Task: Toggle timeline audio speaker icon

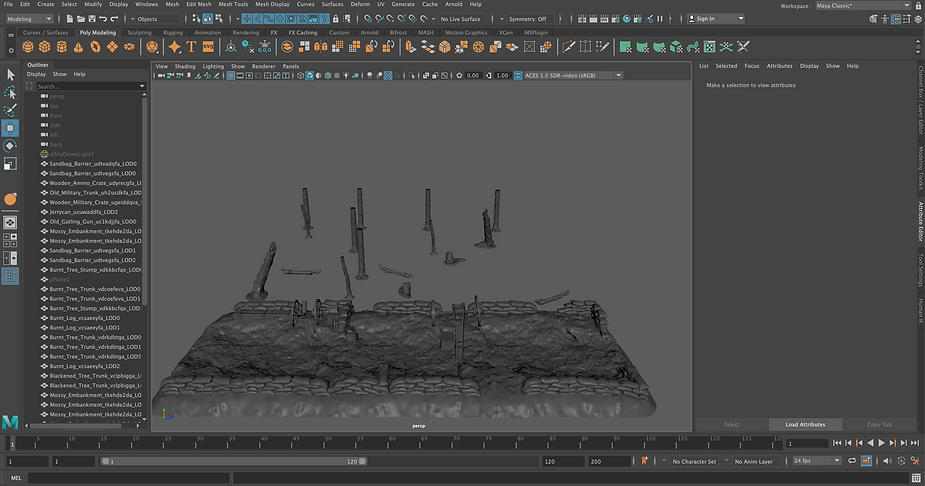Action: point(887,461)
